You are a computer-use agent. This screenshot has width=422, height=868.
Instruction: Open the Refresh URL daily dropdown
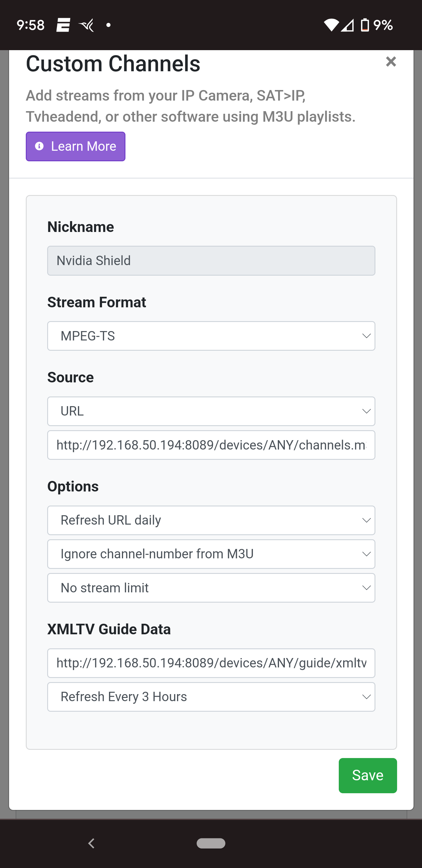[x=211, y=520]
